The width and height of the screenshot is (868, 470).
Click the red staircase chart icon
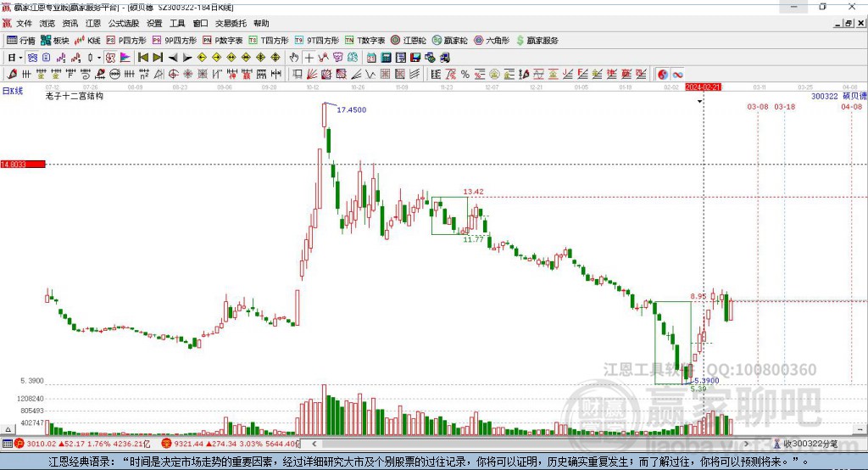[75, 58]
